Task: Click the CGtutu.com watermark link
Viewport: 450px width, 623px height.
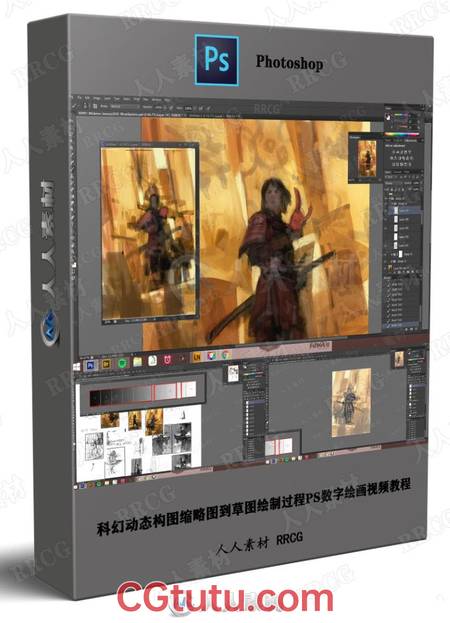Action: click(225, 599)
